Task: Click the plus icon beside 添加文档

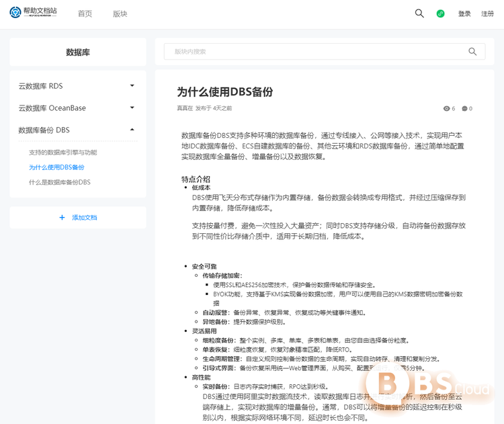Action: (x=62, y=218)
